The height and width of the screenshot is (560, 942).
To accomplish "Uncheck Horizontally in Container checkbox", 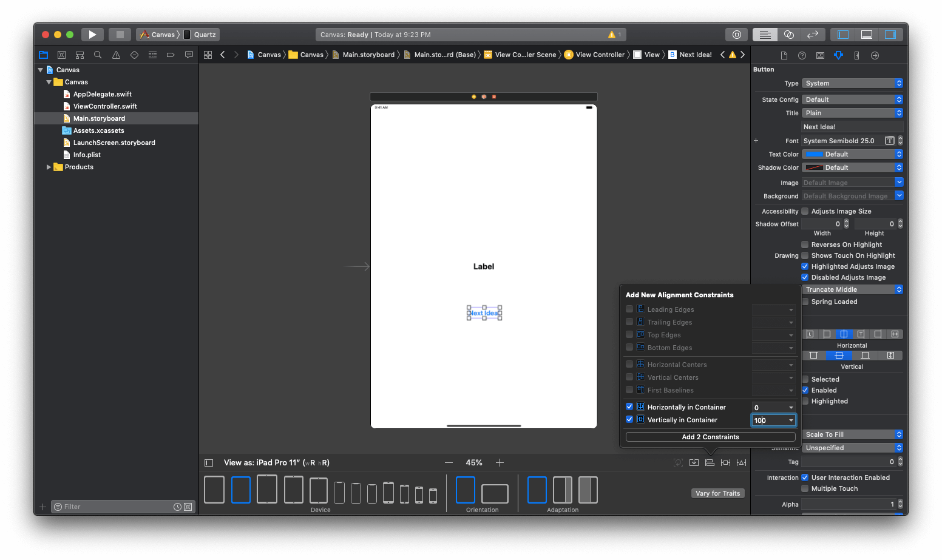I will click(x=629, y=407).
